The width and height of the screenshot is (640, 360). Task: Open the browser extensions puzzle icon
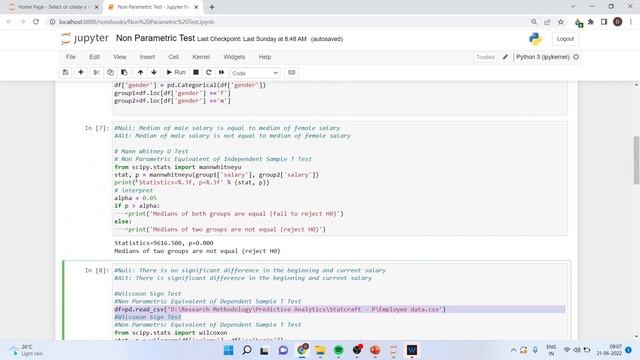pos(591,22)
